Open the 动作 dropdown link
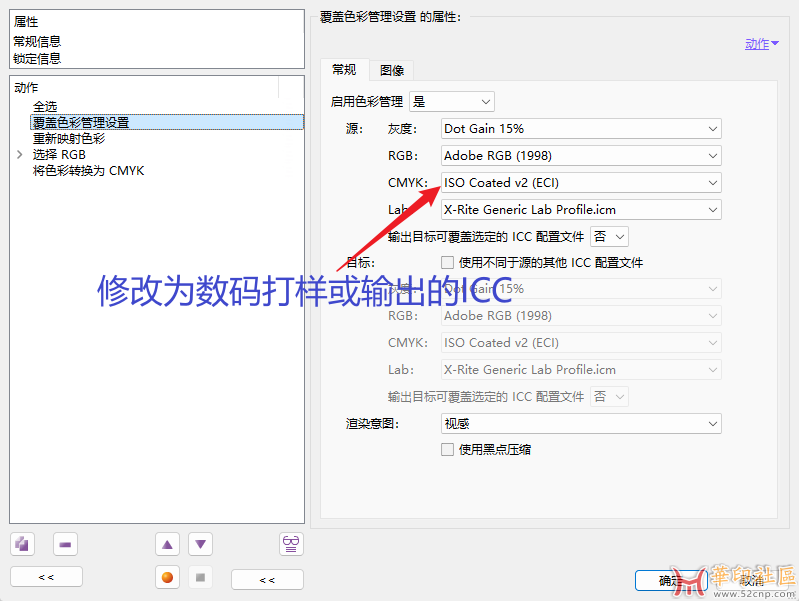This screenshot has width=799, height=601. [x=761, y=44]
